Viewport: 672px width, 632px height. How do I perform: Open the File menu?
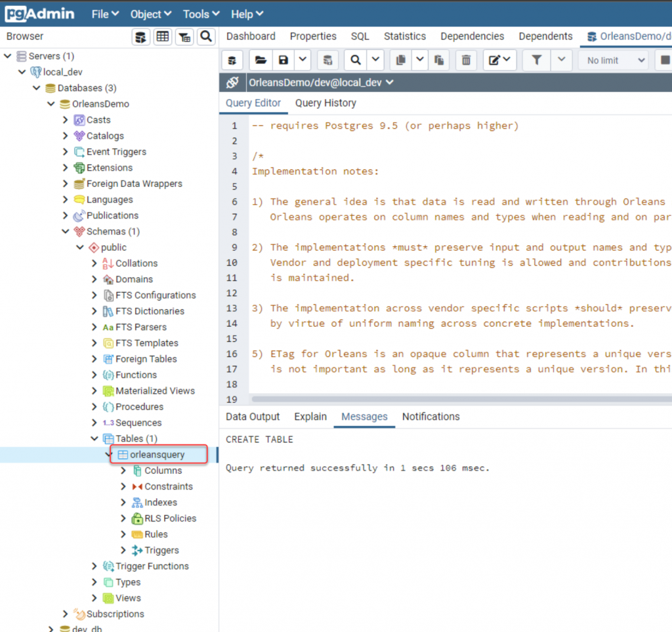click(105, 14)
